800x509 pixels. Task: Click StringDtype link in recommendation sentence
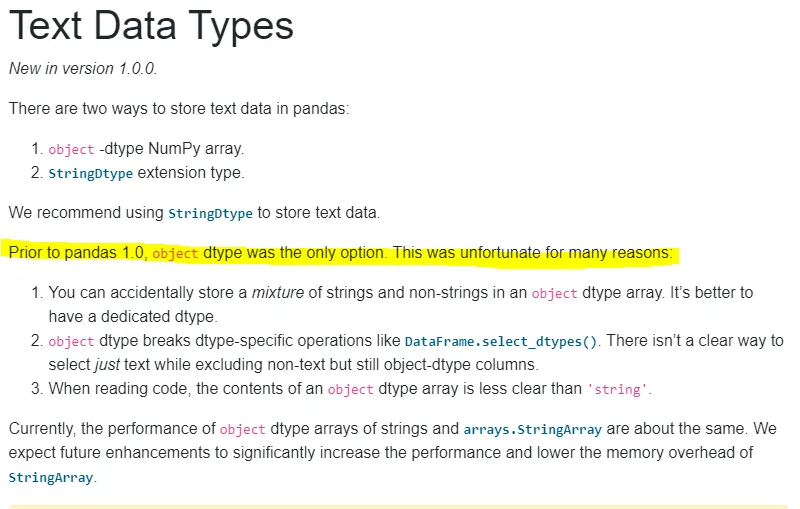pyautogui.click(x=210, y=213)
